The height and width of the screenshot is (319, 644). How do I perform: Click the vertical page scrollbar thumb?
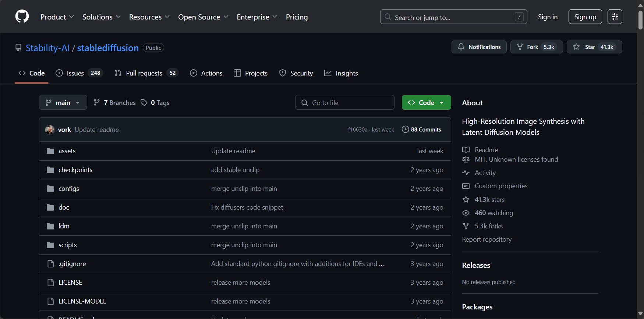tap(641, 20)
